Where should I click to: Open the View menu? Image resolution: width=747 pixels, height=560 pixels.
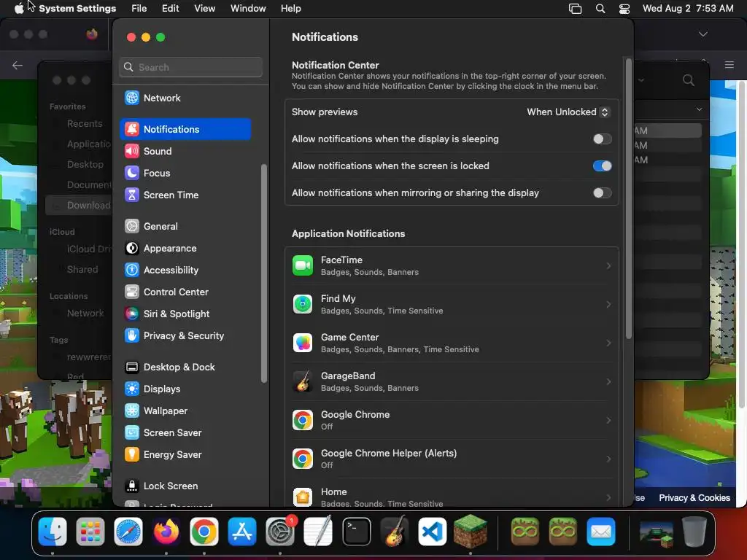204,9
